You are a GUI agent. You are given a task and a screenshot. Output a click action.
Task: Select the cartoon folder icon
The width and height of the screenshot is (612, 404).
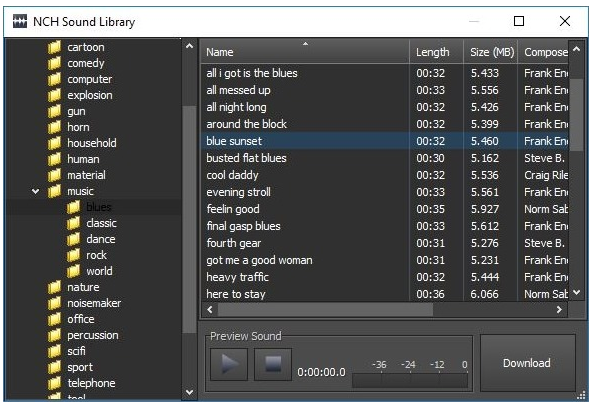click(54, 47)
